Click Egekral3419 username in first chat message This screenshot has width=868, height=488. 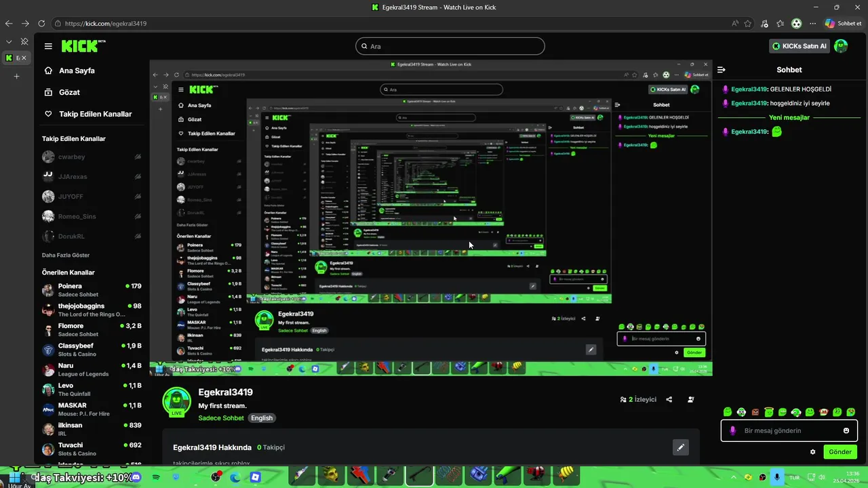click(x=749, y=89)
